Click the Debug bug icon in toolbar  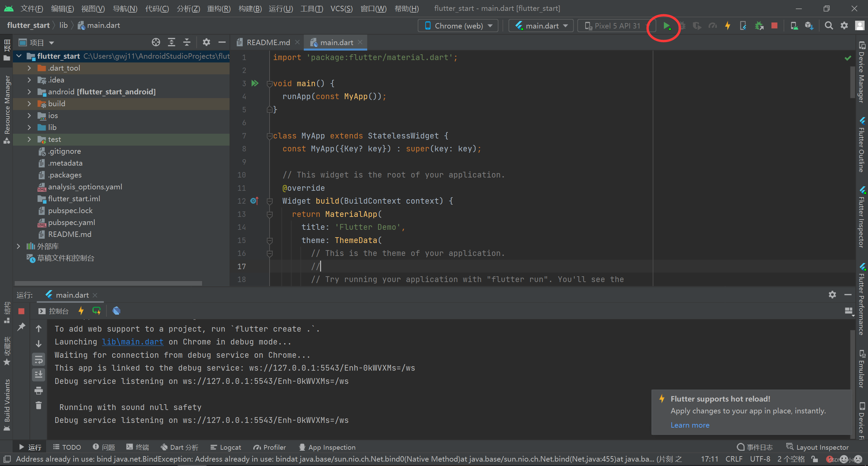click(x=682, y=26)
